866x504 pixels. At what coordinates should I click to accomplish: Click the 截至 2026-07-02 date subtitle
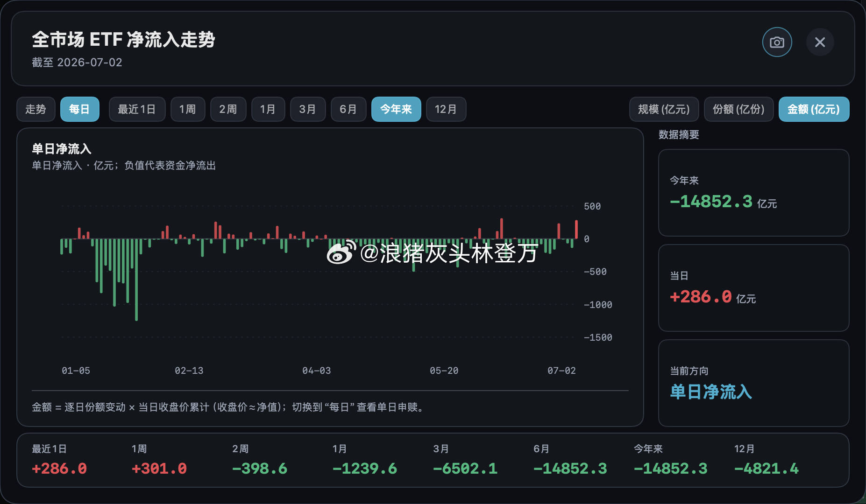pos(77,63)
